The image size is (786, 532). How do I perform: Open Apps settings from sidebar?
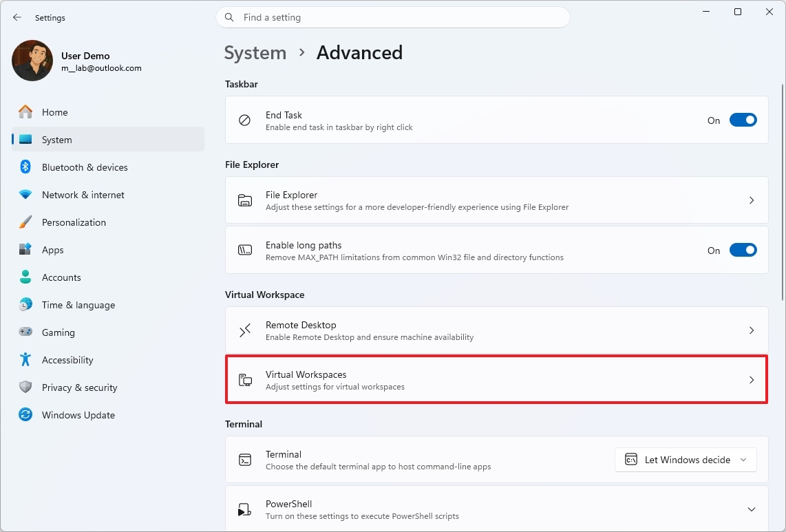tap(52, 249)
